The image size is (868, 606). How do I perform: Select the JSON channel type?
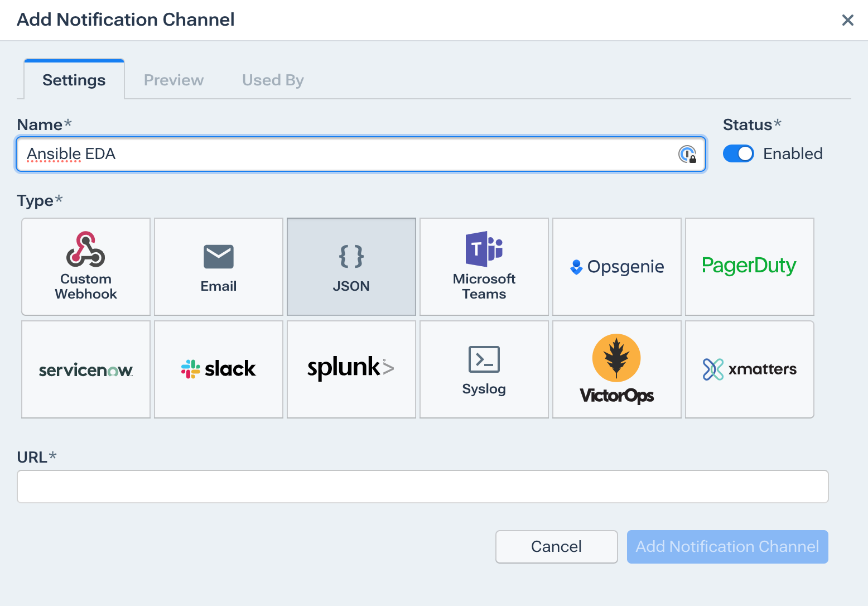(351, 267)
